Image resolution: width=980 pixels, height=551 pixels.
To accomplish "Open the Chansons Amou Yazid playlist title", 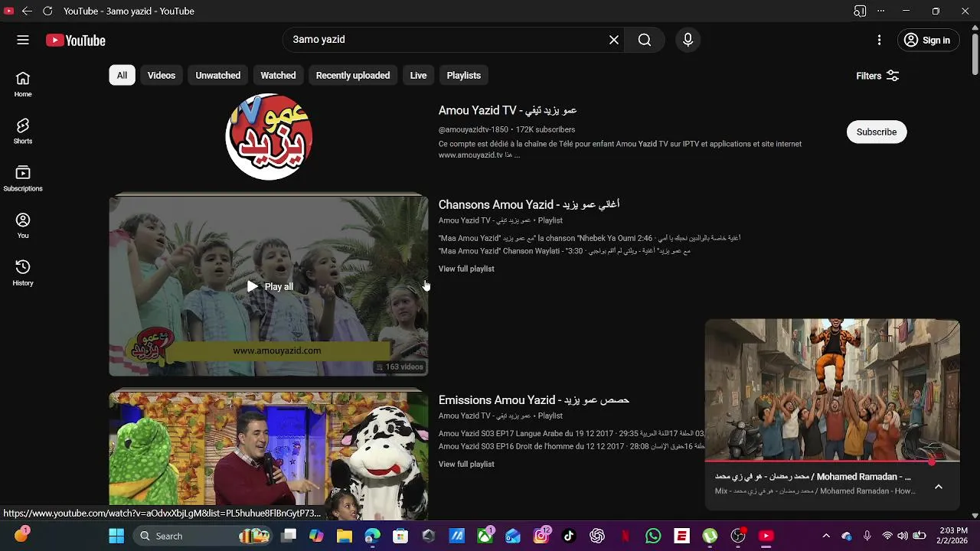I will pyautogui.click(x=529, y=204).
